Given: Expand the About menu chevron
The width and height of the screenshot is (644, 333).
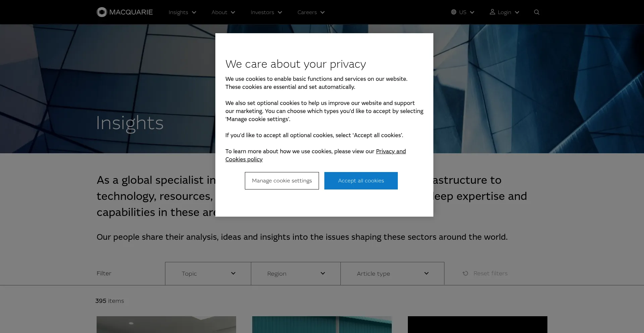Looking at the screenshot, I should click(x=233, y=12).
